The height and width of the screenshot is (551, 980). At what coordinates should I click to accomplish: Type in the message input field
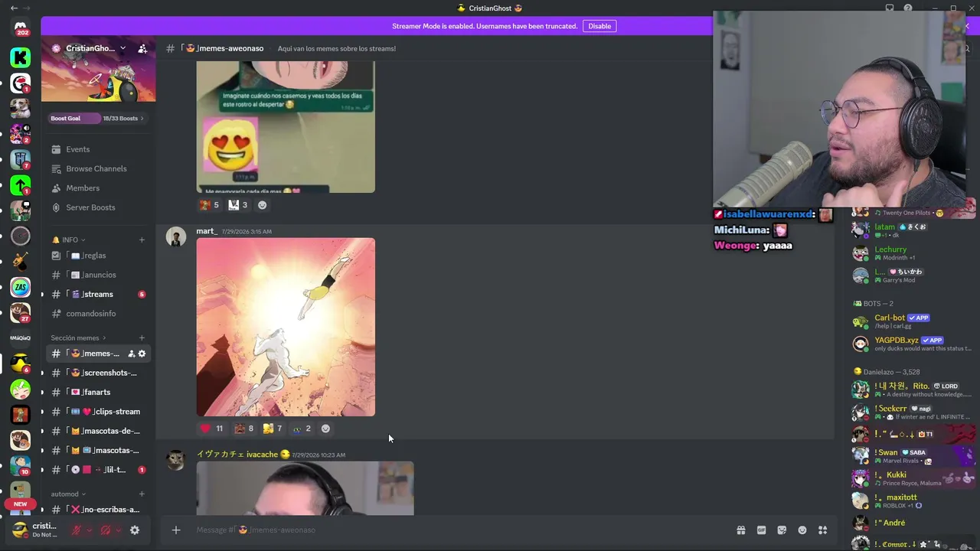[x=459, y=530]
